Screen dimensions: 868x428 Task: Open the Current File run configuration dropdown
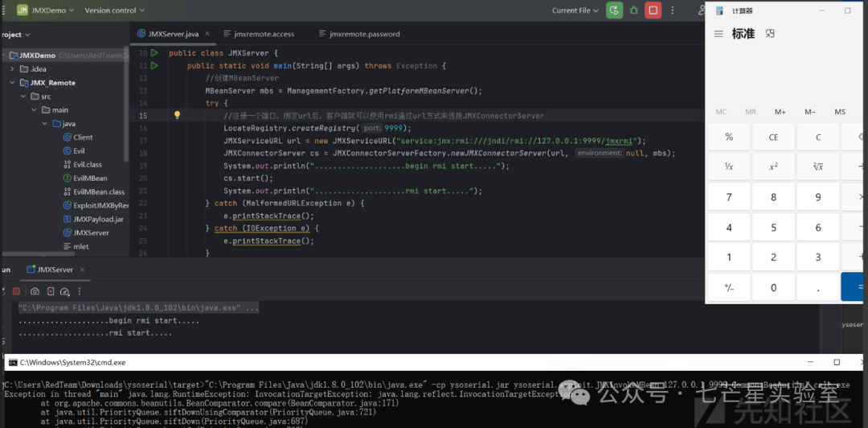click(575, 10)
